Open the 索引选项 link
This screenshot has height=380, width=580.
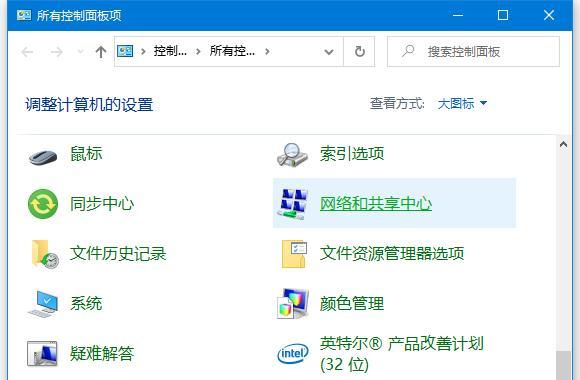click(x=352, y=154)
